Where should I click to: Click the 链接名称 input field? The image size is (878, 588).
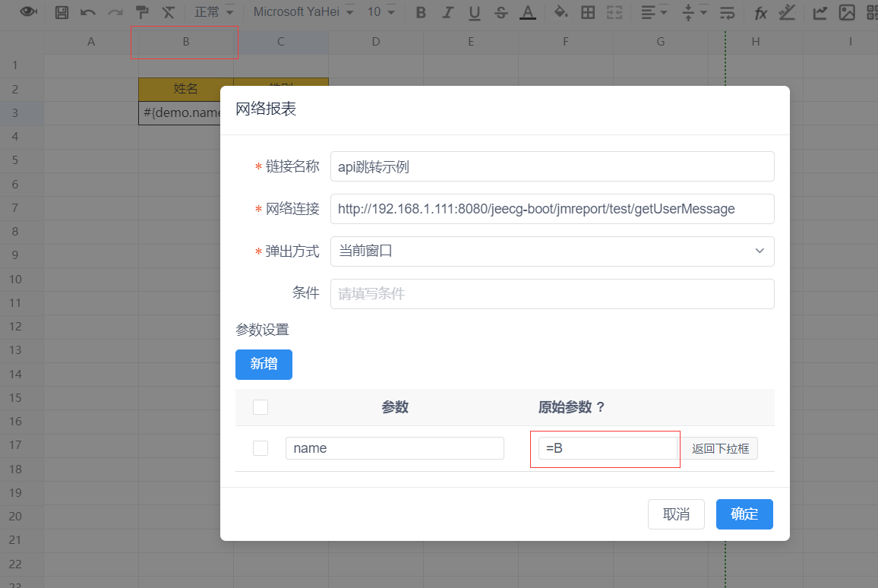click(x=552, y=166)
